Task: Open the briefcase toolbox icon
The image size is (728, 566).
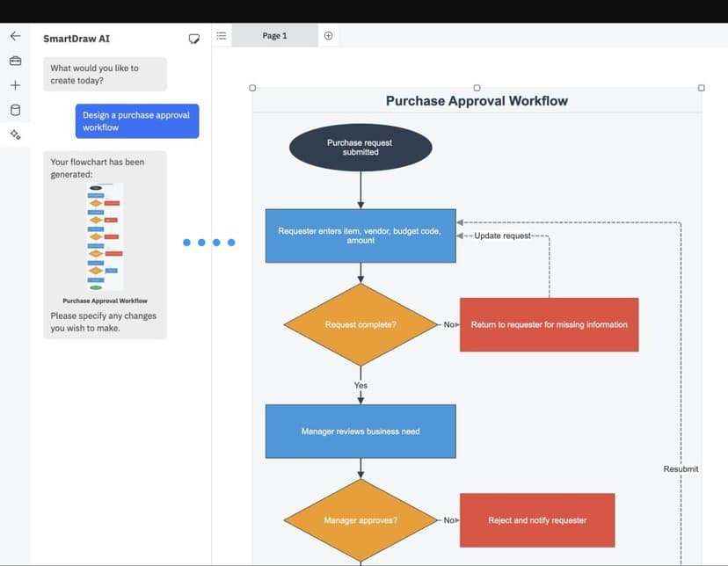Action: pos(15,61)
